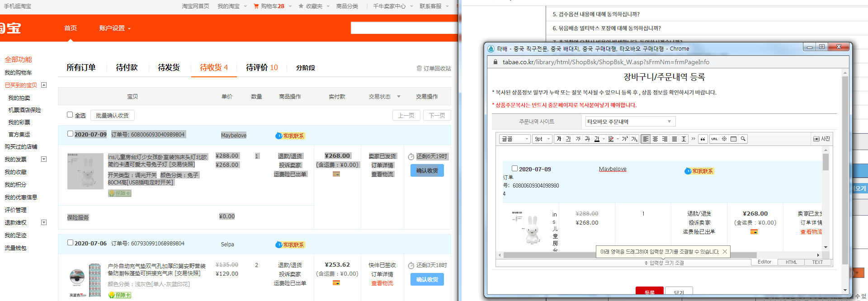Check the 全选 select-all checkbox
The height and width of the screenshot is (301, 868).
coord(70,115)
